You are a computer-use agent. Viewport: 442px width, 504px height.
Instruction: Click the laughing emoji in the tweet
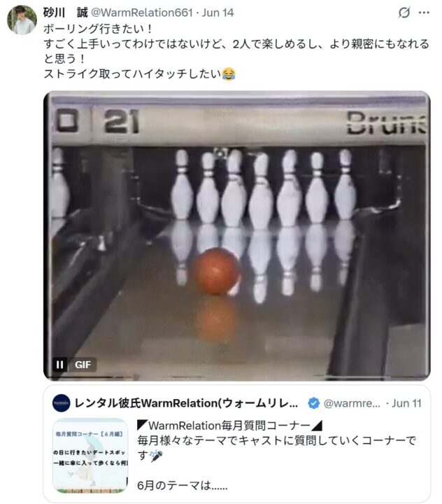click(x=229, y=74)
